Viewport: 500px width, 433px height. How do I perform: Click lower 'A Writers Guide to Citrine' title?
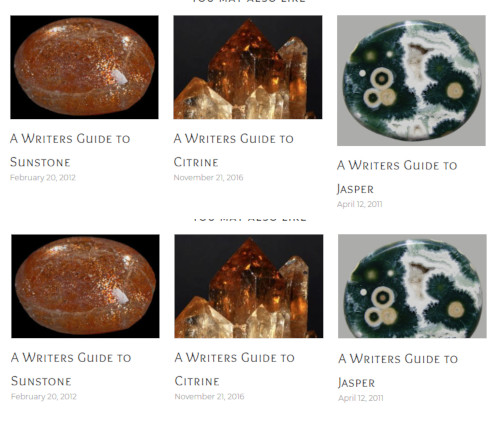(x=235, y=369)
